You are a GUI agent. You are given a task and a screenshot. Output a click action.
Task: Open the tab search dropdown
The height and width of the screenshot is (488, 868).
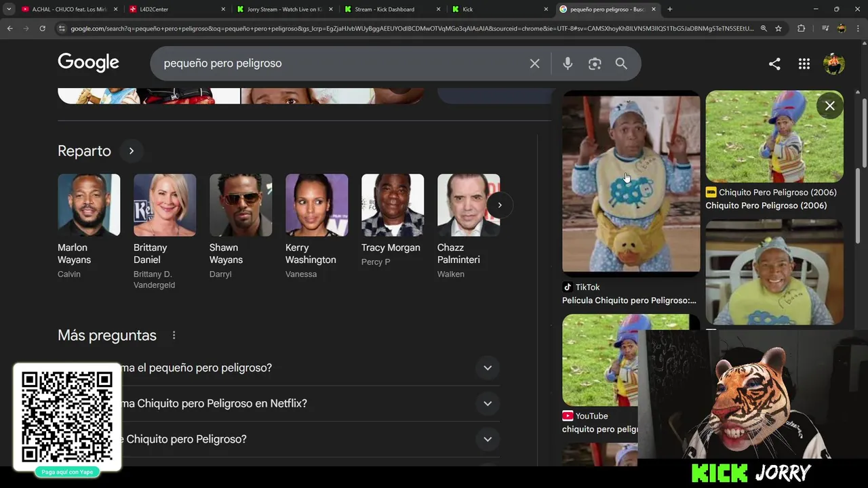9,9
